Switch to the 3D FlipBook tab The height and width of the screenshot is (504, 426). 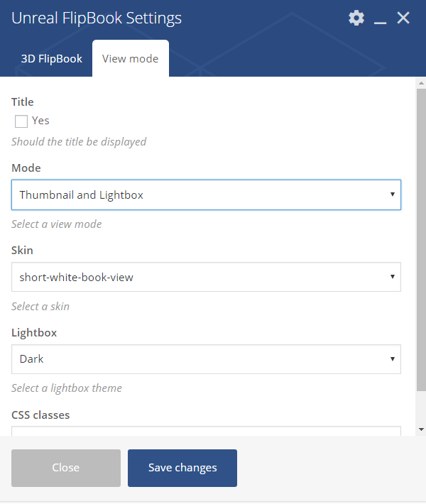pyautogui.click(x=51, y=58)
